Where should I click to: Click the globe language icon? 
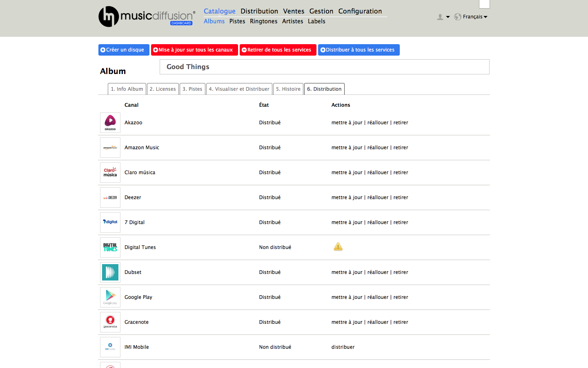point(458,17)
